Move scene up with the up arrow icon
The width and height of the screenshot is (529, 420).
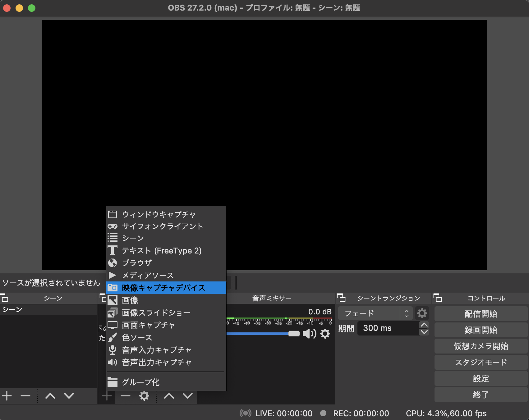tap(51, 396)
